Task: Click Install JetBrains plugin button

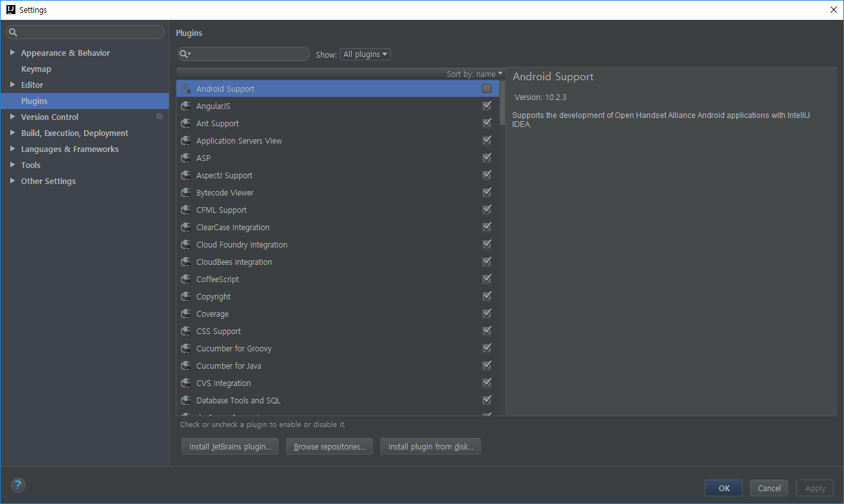Action: pyautogui.click(x=230, y=447)
